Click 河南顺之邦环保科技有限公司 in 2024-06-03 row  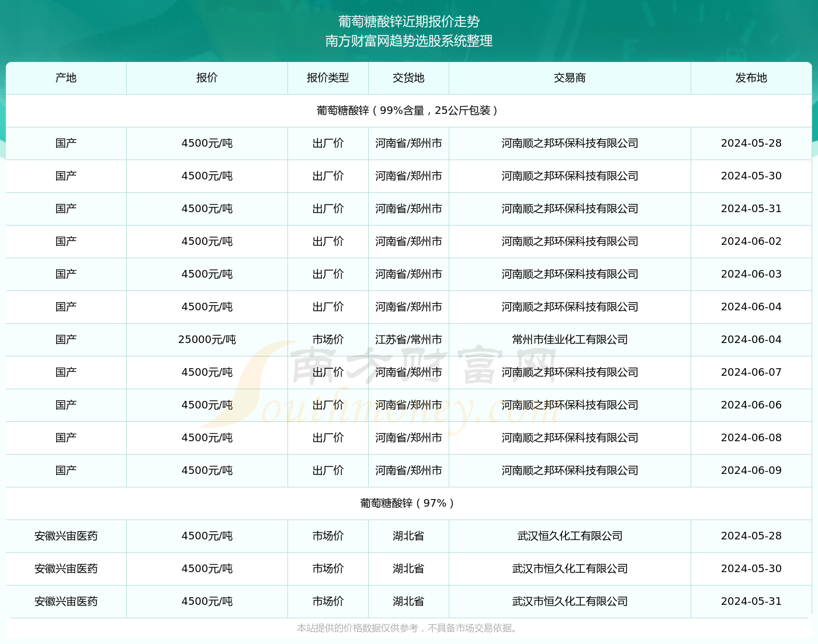570,274
